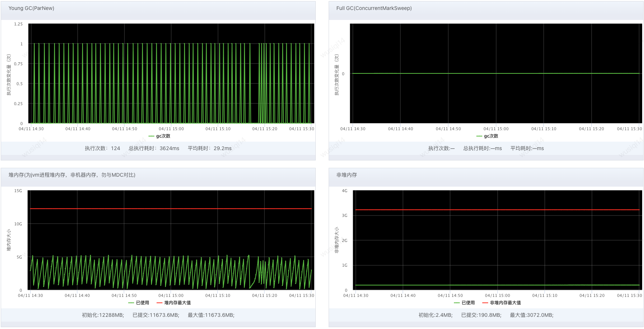Hide 非堆内存最大值 series via its legend
Screen dimensions: 644x329
(501, 303)
